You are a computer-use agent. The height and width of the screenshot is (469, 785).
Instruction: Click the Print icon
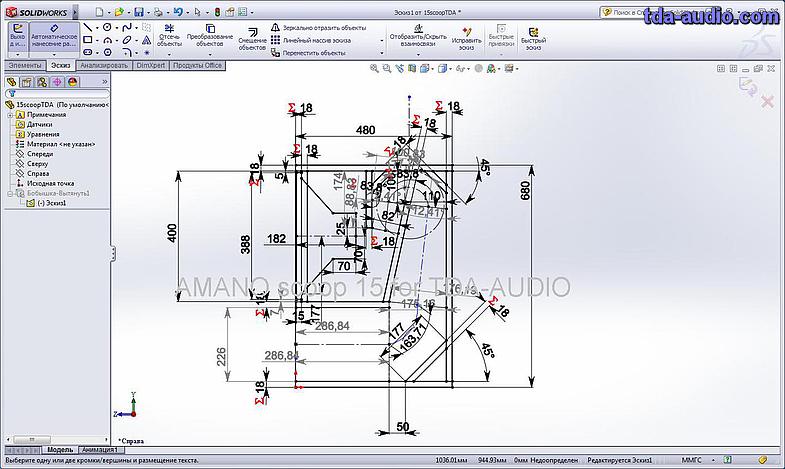[158, 12]
